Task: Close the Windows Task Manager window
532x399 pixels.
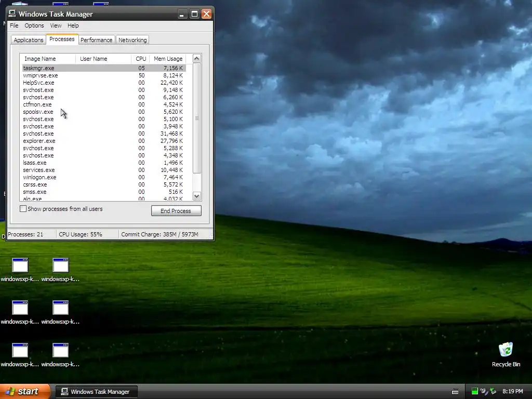Action: (x=206, y=14)
